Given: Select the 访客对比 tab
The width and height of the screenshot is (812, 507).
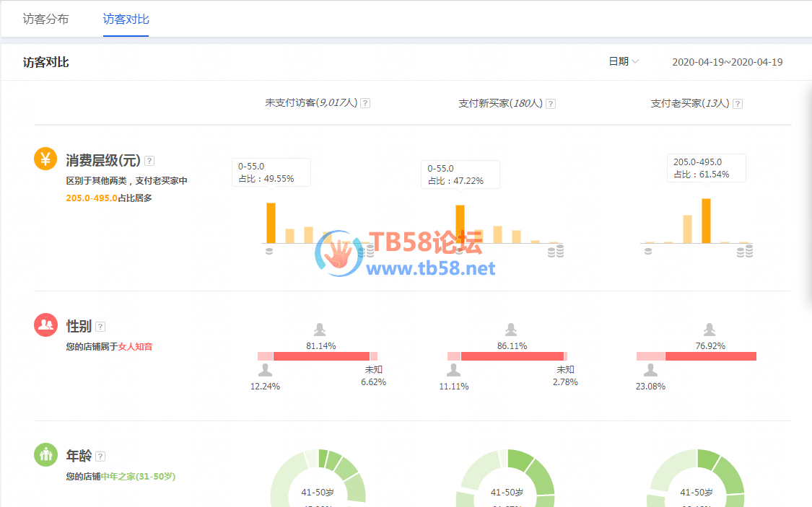Looking at the screenshot, I should (x=126, y=19).
